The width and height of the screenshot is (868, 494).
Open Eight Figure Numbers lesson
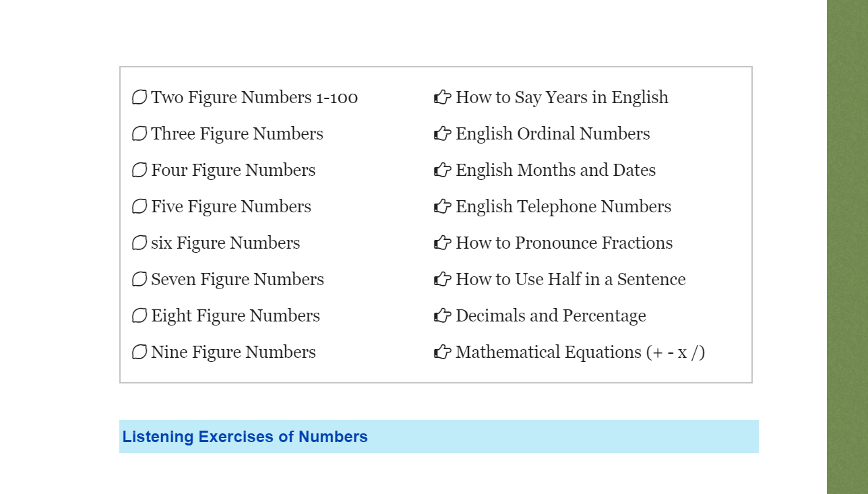[235, 316]
